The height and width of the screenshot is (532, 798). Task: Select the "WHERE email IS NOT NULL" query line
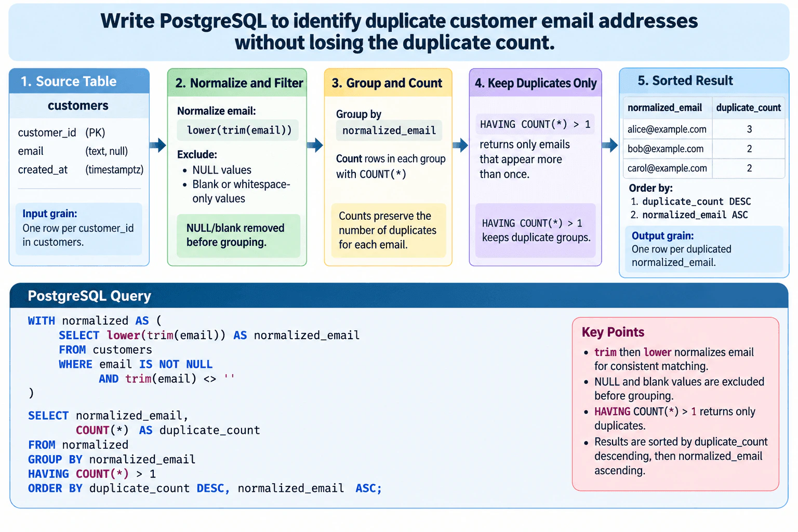(136, 364)
